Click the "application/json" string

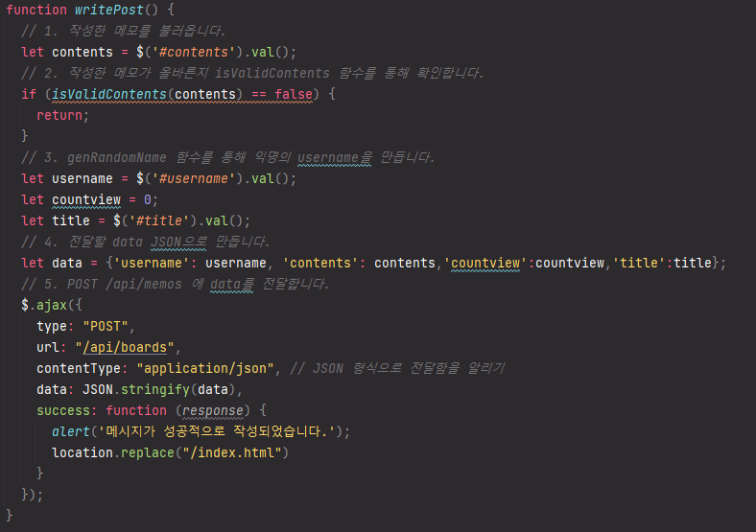click(x=205, y=369)
